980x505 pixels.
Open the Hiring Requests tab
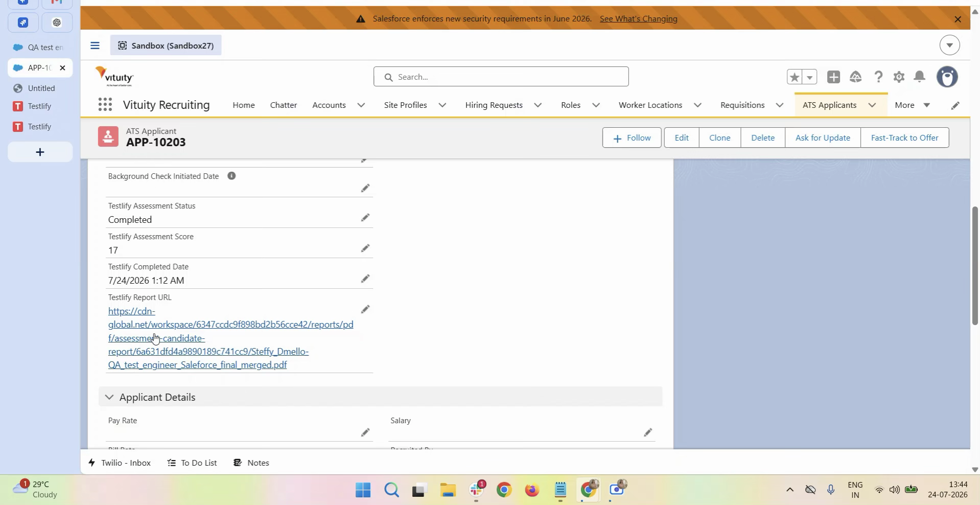click(x=494, y=105)
